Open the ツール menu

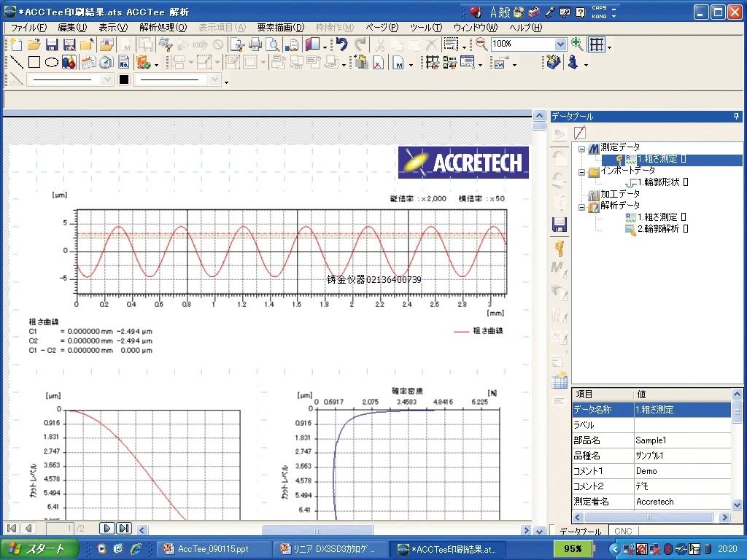[425, 28]
